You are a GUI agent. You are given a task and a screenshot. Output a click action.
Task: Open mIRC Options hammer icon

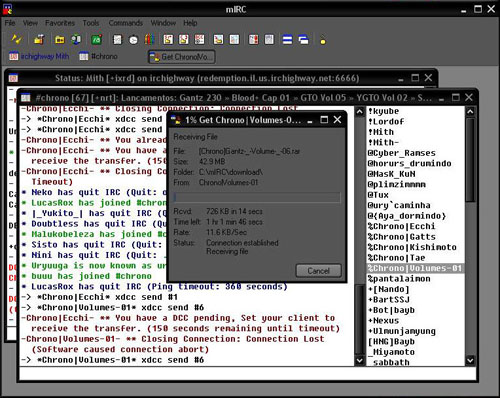coord(39,39)
